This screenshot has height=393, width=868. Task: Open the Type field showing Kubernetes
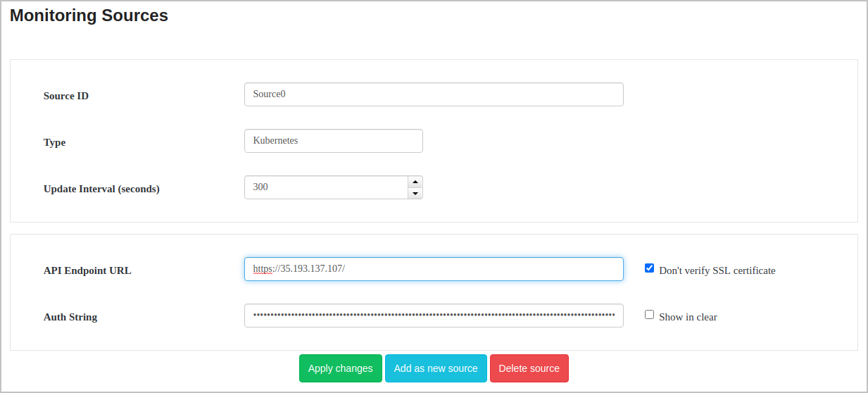point(333,141)
